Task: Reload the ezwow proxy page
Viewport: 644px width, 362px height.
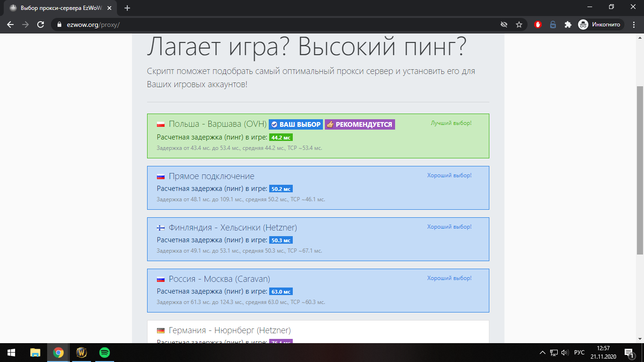Action: point(41,25)
